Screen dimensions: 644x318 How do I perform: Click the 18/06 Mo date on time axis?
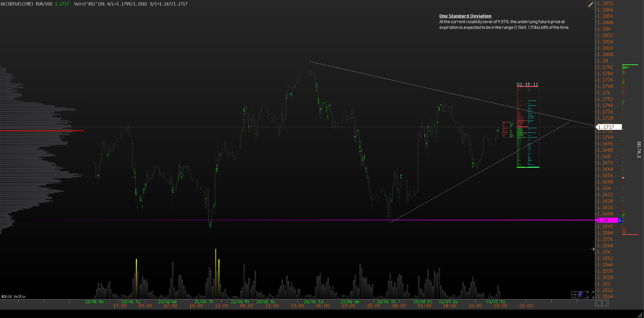[94, 302]
